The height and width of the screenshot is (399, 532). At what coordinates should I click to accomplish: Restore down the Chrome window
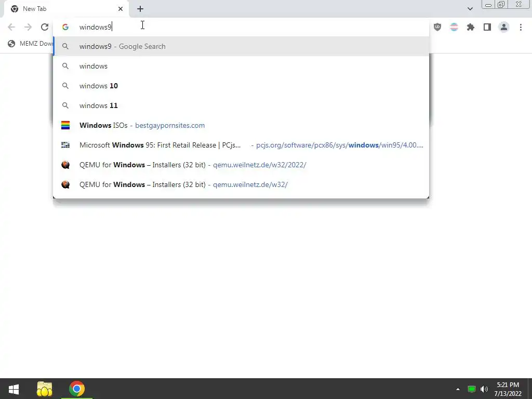click(501, 5)
